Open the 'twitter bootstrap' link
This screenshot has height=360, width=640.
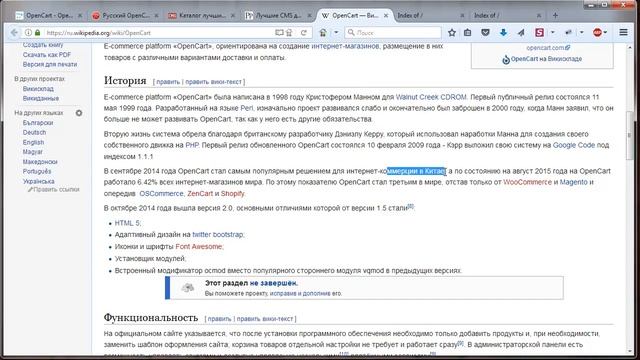[218, 235]
